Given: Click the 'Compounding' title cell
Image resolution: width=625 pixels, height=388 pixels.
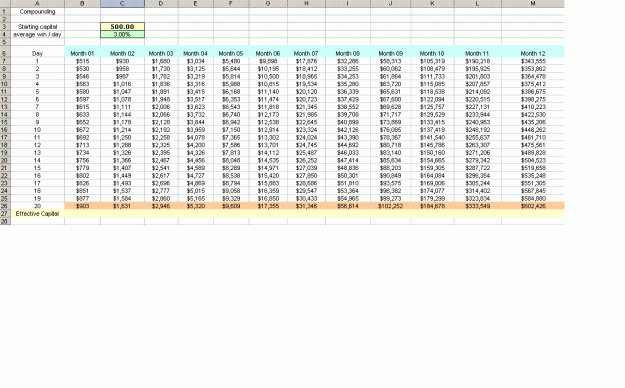Looking at the screenshot, I should point(37,12).
